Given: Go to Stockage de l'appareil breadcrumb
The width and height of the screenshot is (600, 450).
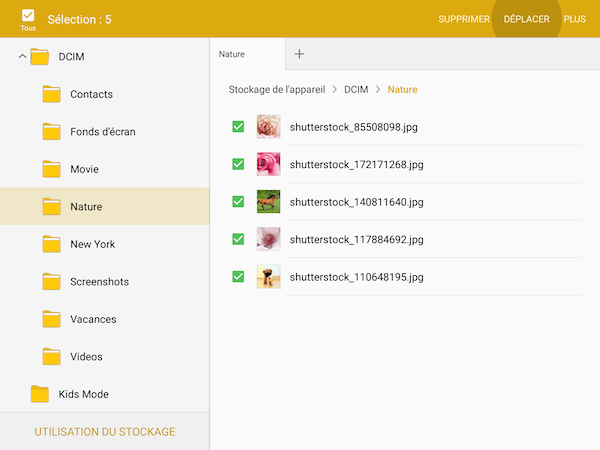Looking at the screenshot, I should click(x=277, y=90).
